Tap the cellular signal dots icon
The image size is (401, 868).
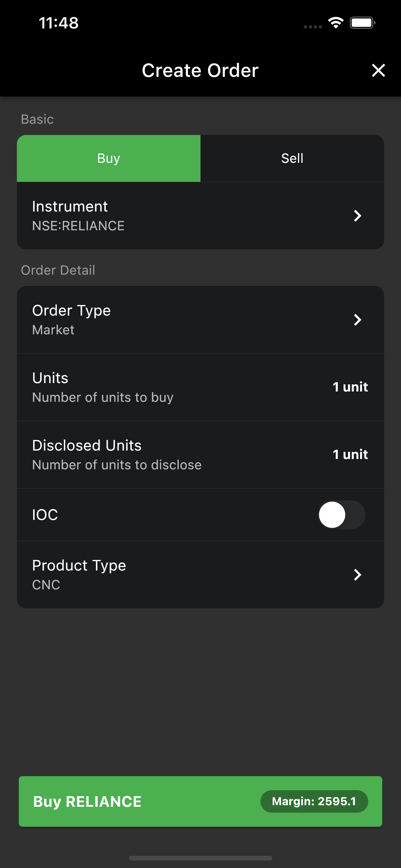tap(312, 27)
